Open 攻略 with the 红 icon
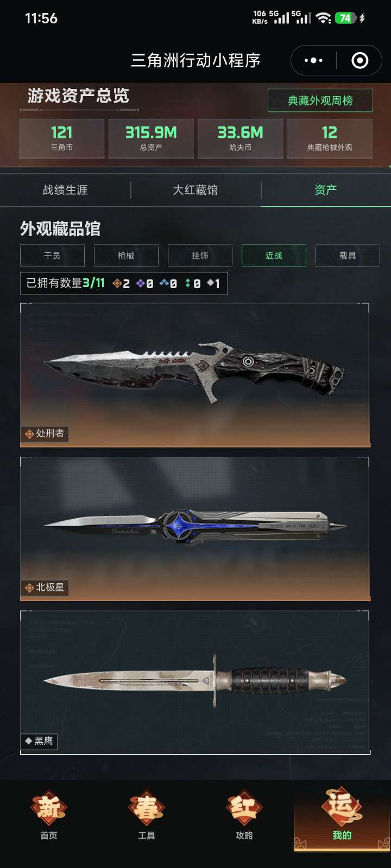Viewport: 391px width, 868px height. (x=244, y=815)
